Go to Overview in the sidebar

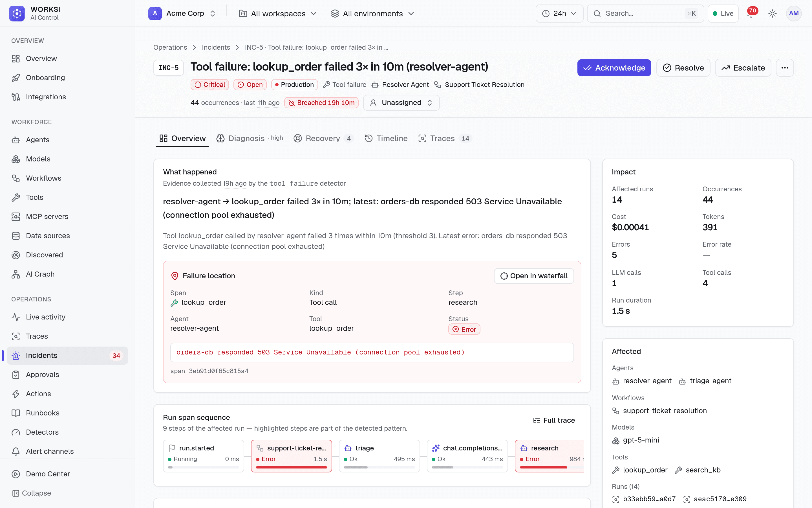(x=67, y=58)
